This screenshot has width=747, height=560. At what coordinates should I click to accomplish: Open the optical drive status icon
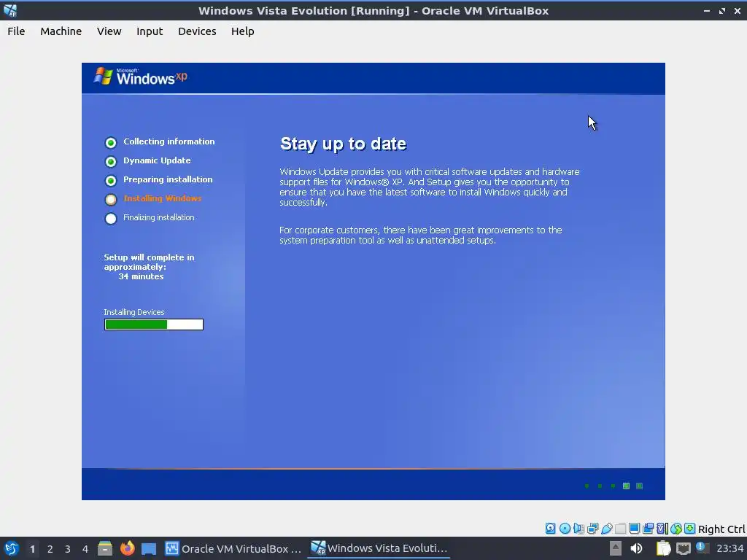coord(565,528)
